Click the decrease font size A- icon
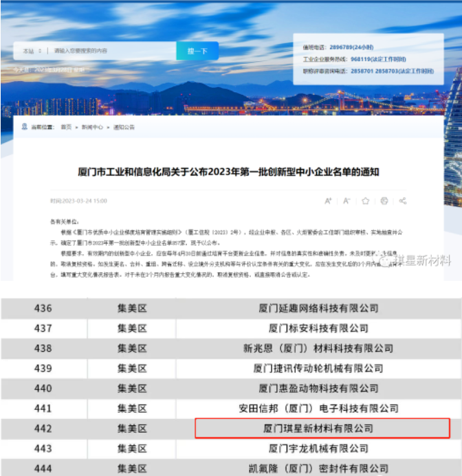 tap(346, 201)
